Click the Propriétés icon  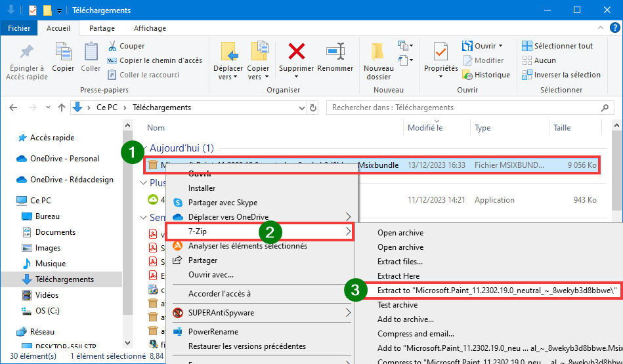pyautogui.click(x=440, y=52)
